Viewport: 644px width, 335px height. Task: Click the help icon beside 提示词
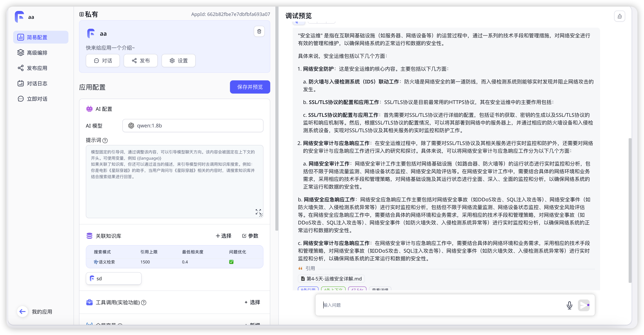click(x=105, y=141)
